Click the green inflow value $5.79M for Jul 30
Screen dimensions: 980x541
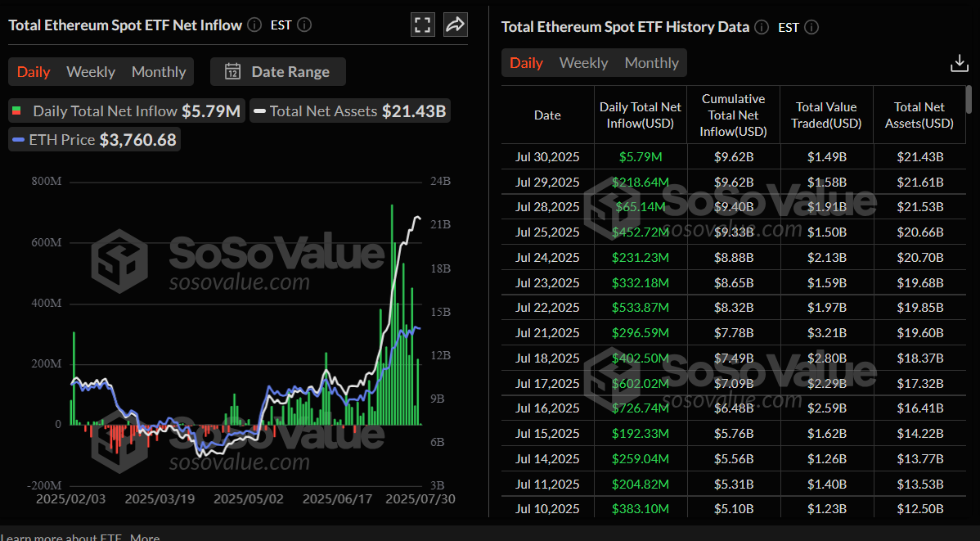tap(640, 156)
